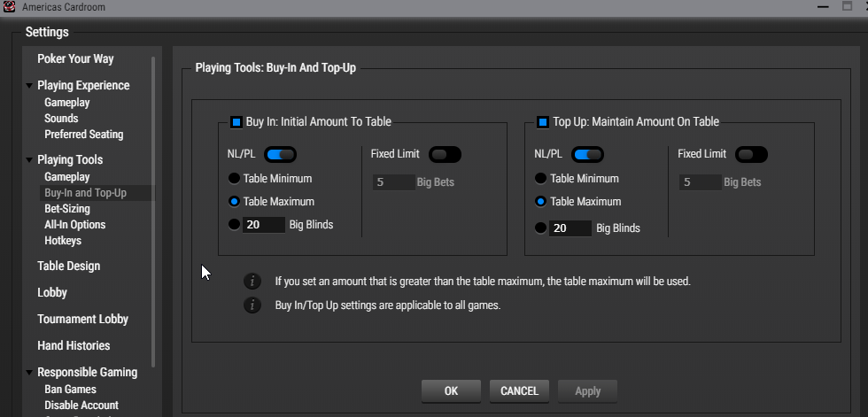This screenshot has height=417, width=868.
Task: Click the OK button
Action: [451, 391]
